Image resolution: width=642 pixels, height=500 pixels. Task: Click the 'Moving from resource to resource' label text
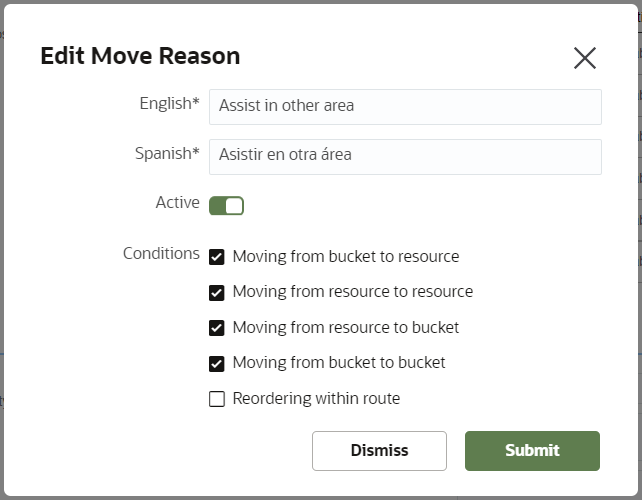353,292
